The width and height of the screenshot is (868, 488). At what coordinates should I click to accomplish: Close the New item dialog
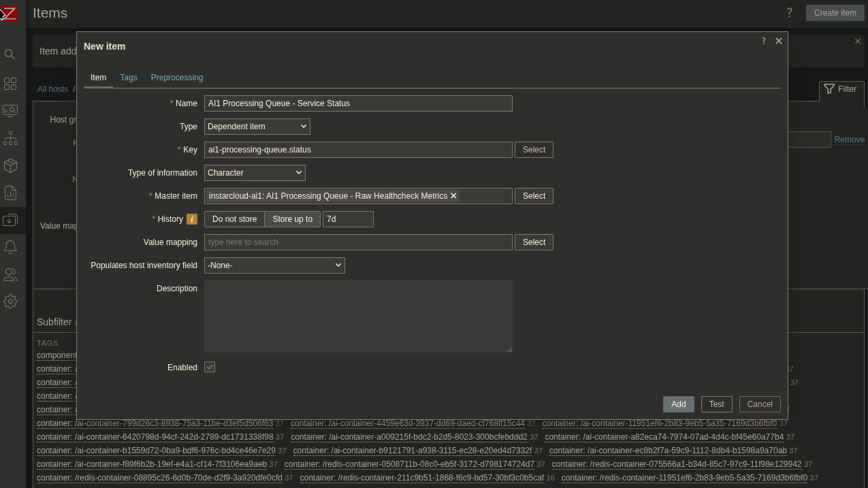[x=779, y=41]
